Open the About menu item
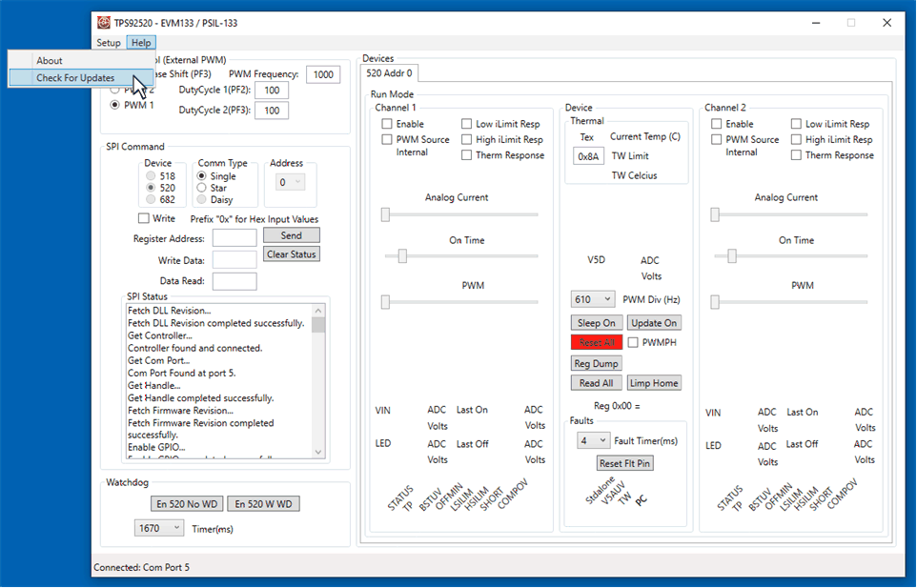This screenshot has width=917, height=588. [50, 61]
